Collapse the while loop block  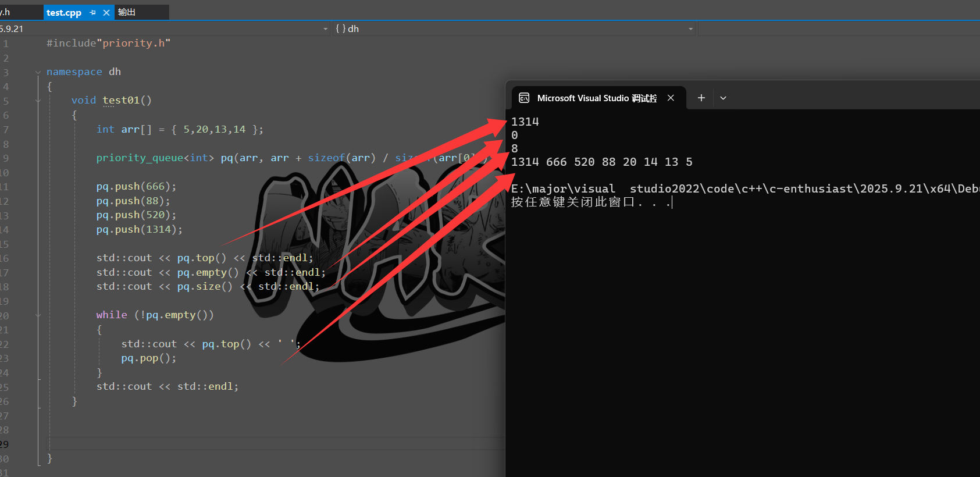tap(38, 315)
